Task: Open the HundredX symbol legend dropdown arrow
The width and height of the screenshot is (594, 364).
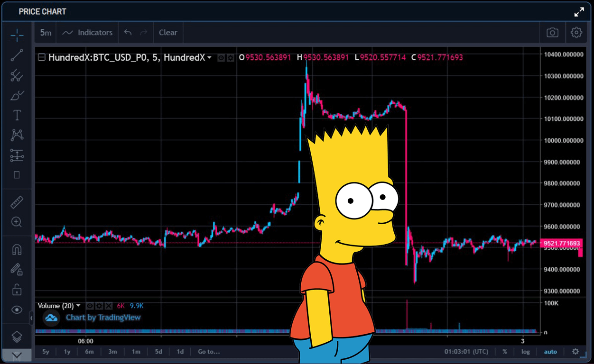Action: pos(209,58)
